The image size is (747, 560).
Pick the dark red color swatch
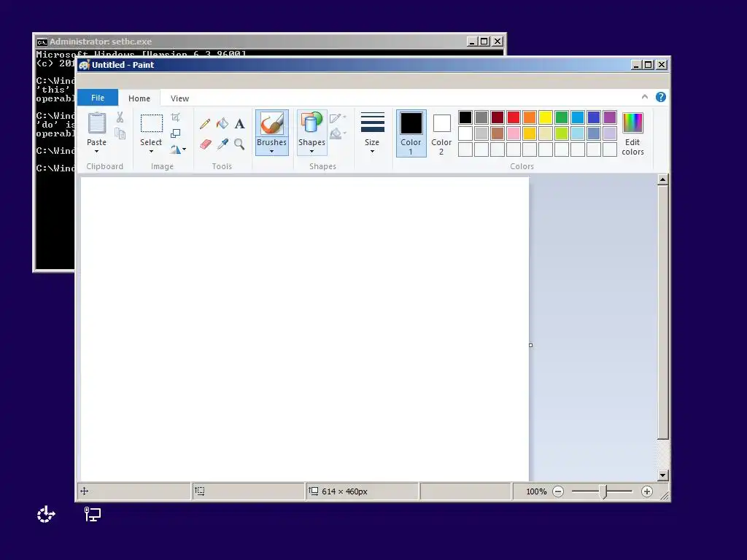498,117
